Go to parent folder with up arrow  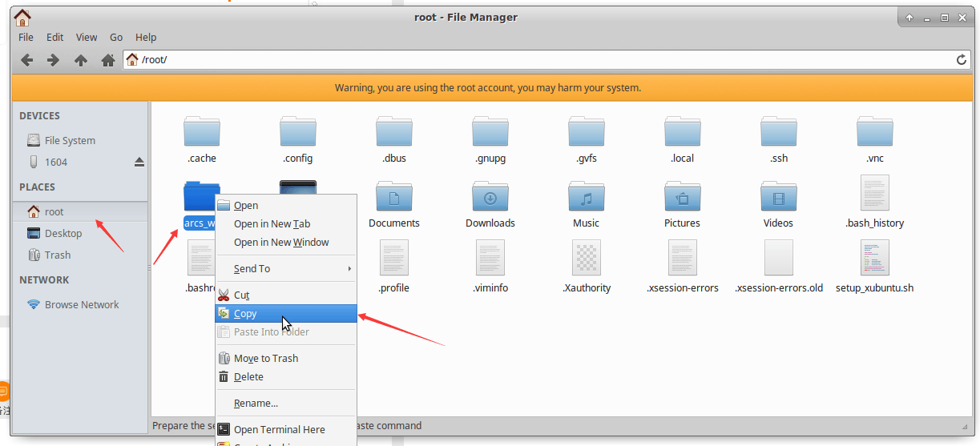point(81,60)
